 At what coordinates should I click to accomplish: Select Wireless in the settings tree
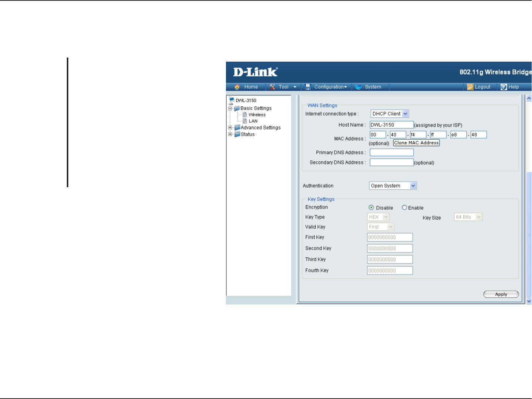click(257, 115)
